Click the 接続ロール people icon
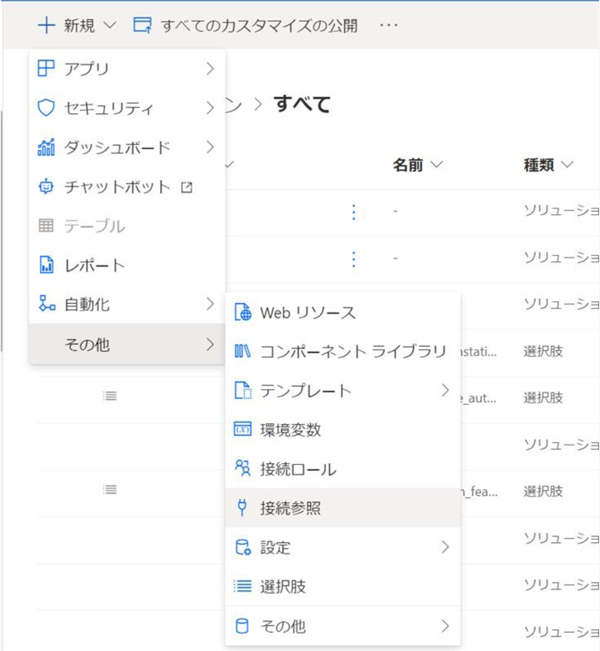Image resolution: width=600 pixels, height=651 pixels. point(242,469)
